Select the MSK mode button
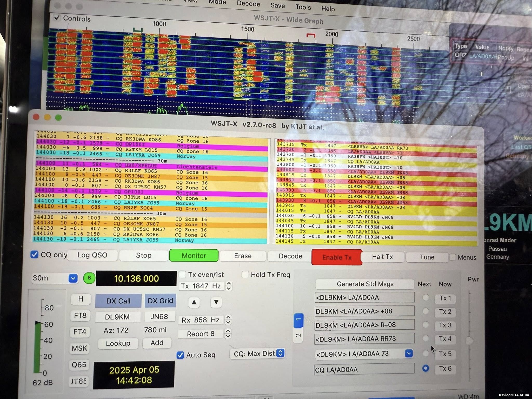The height and width of the screenshot is (399, 532). (x=79, y=348)
